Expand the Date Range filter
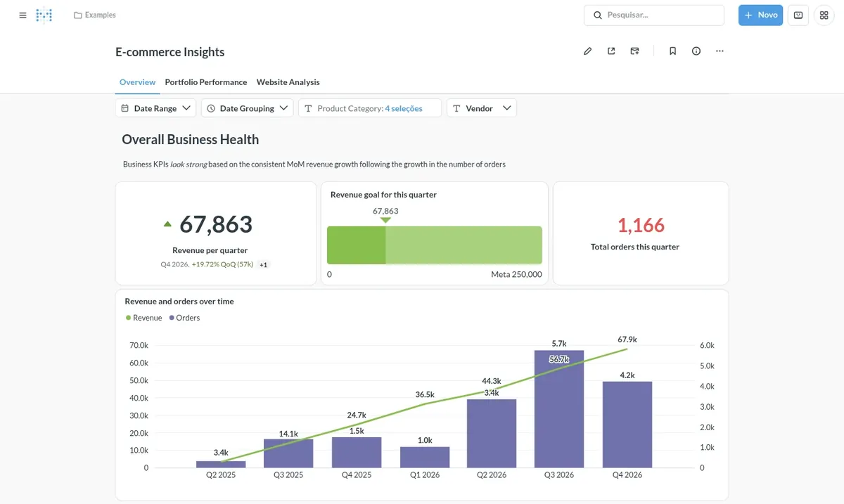844x504 pixels. click(x=155, y=108)
